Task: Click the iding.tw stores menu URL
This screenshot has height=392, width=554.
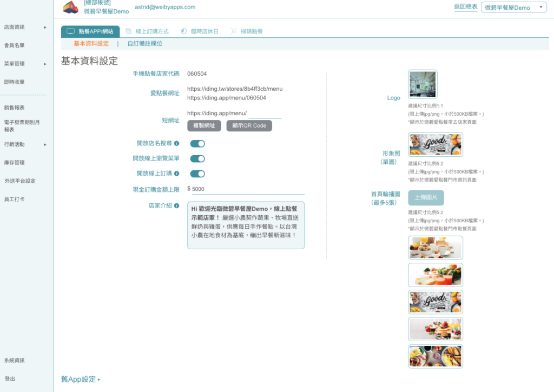Action: point(235,89)
